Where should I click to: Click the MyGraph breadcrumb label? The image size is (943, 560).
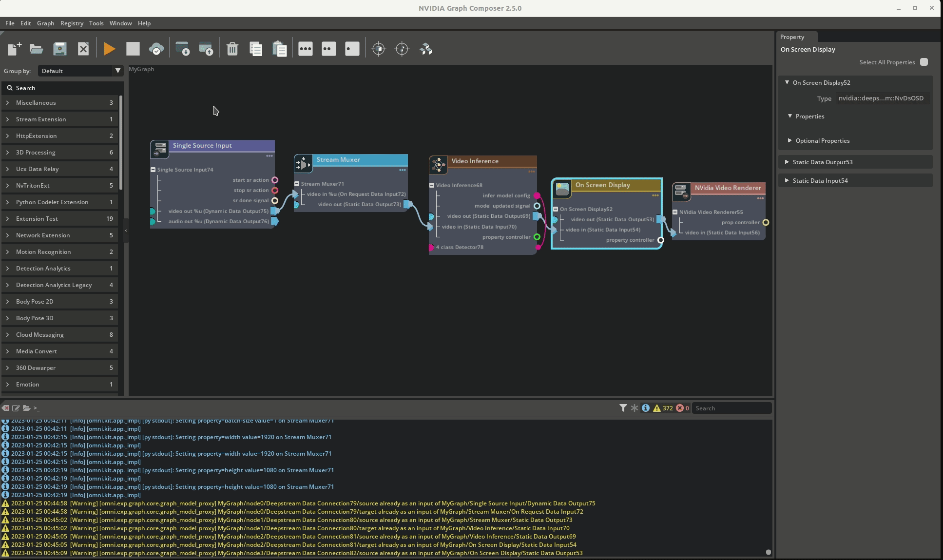coord(141,69)
